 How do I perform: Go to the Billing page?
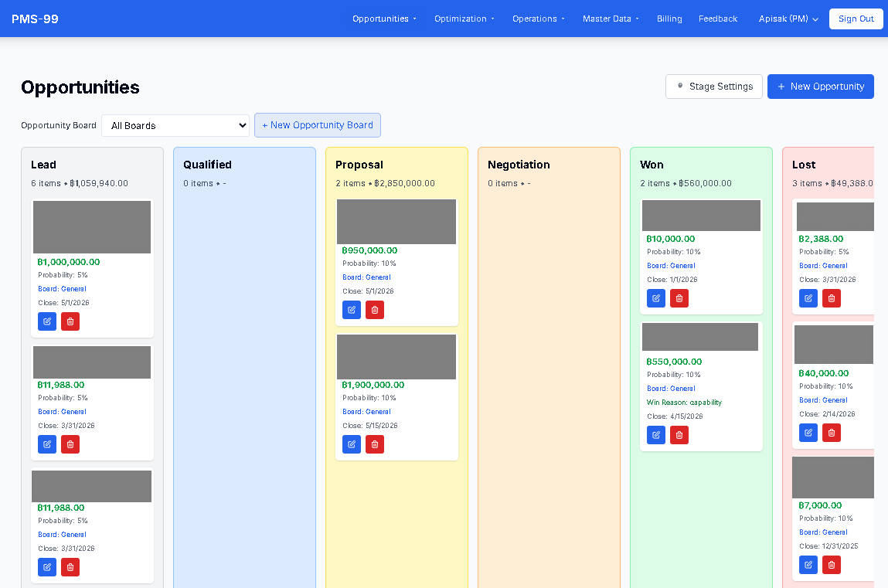(x=669, y=18)
